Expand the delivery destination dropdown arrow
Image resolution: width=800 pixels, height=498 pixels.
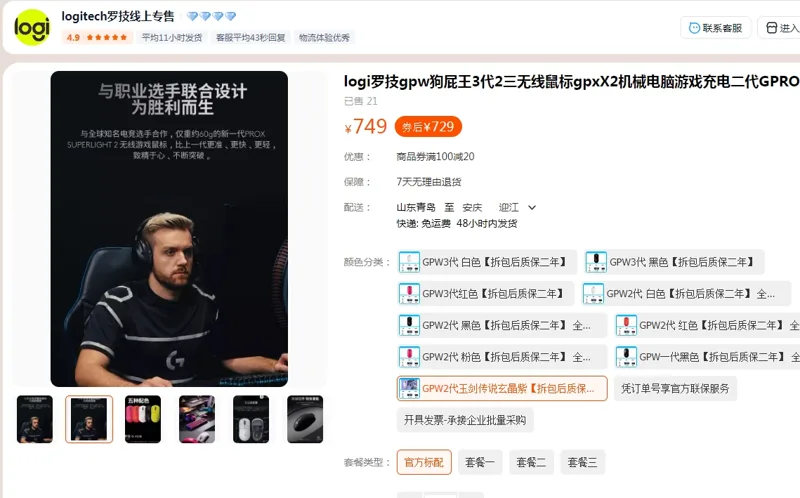(x=532, y=208)
